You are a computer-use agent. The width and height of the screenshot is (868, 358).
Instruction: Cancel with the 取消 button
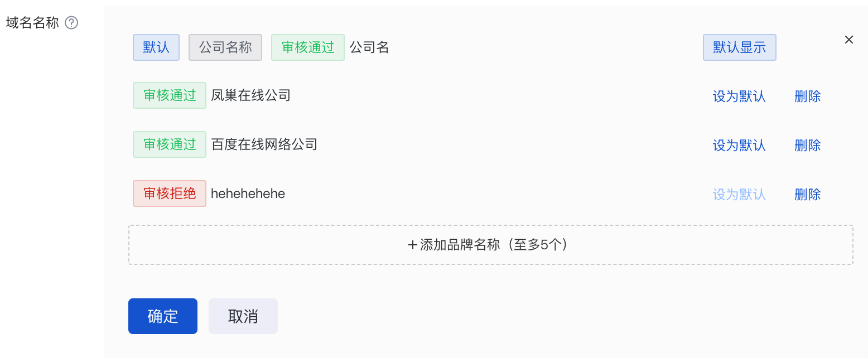click(243, 316)
